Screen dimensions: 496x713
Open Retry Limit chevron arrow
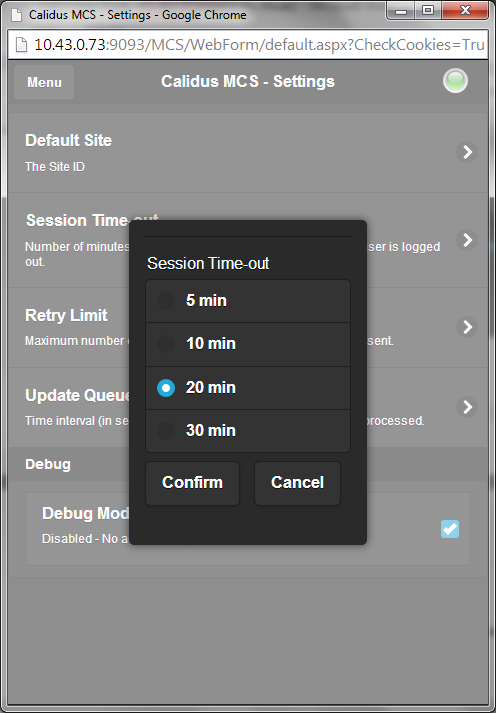click(x=467, y=327)
